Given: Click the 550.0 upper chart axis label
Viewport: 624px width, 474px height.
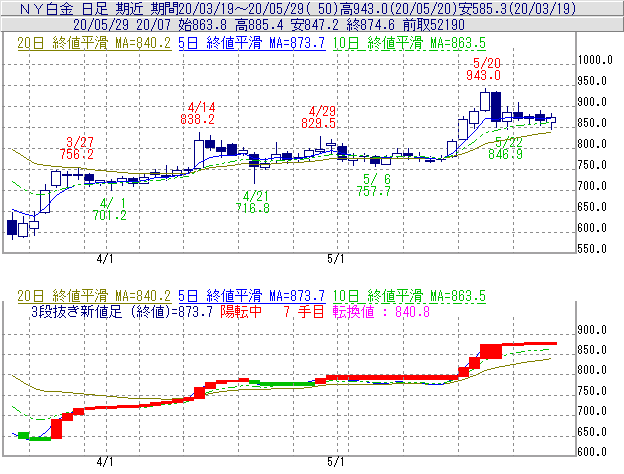Looking at the screenshot, I should (592, 249).
